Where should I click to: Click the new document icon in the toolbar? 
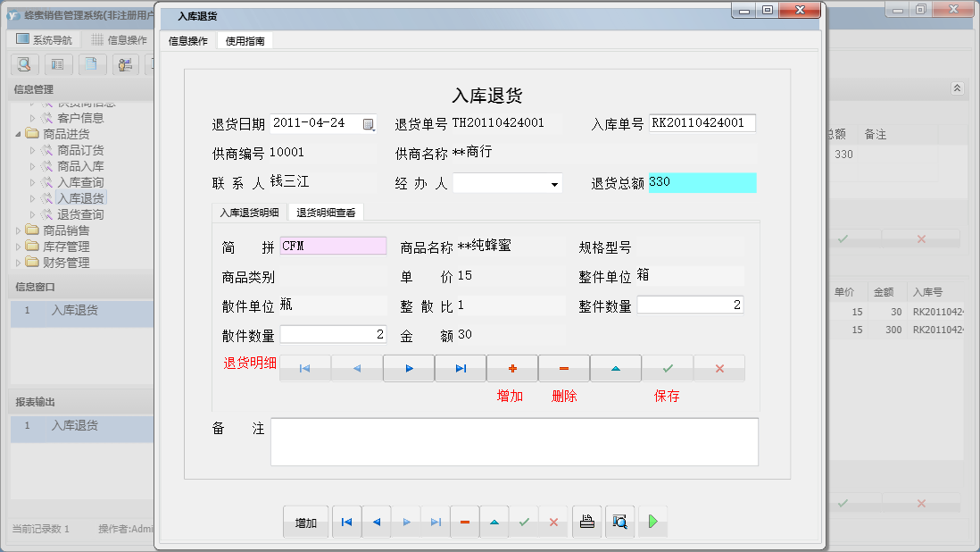92,64
